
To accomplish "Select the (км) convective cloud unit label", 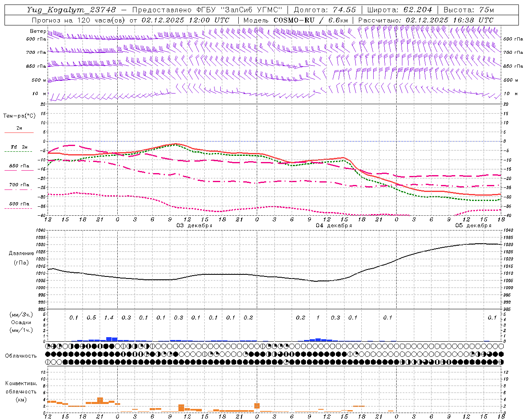I will pyautogui.click(x=21, y=399).
